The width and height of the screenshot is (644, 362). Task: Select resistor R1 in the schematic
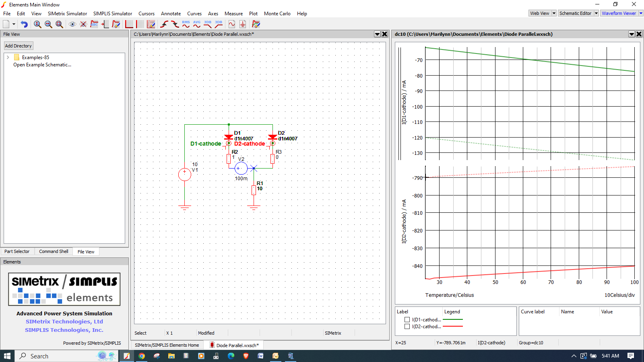pos(254,190)
